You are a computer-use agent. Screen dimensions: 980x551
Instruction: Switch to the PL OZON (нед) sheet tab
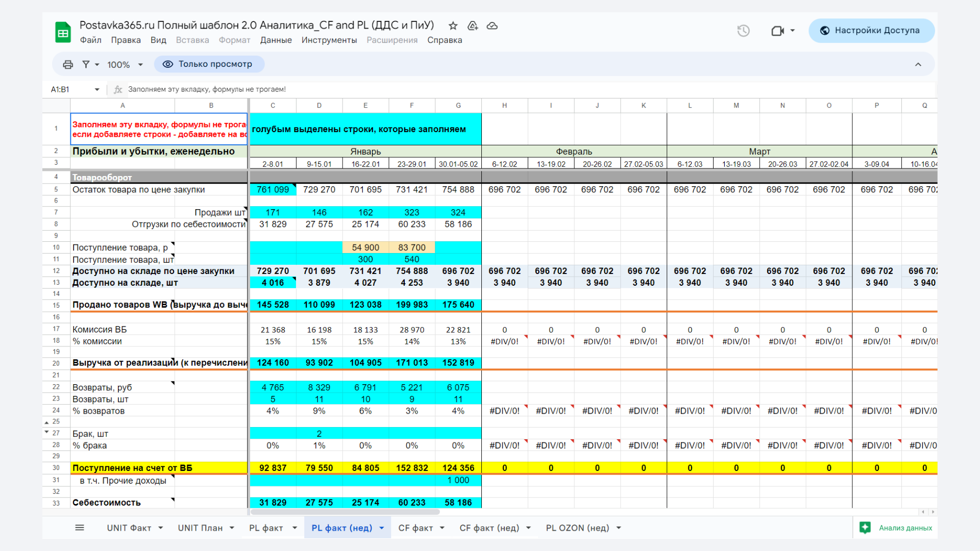577,528
